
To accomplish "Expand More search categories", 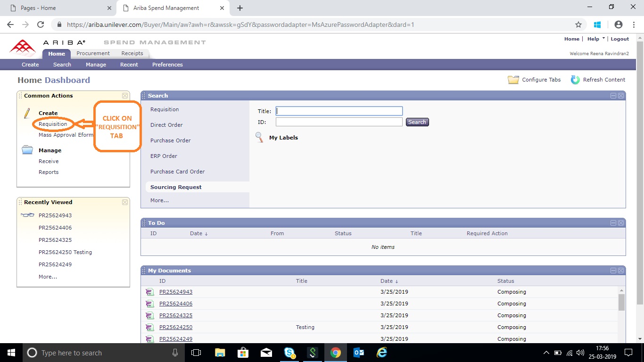I will [159, 200].
